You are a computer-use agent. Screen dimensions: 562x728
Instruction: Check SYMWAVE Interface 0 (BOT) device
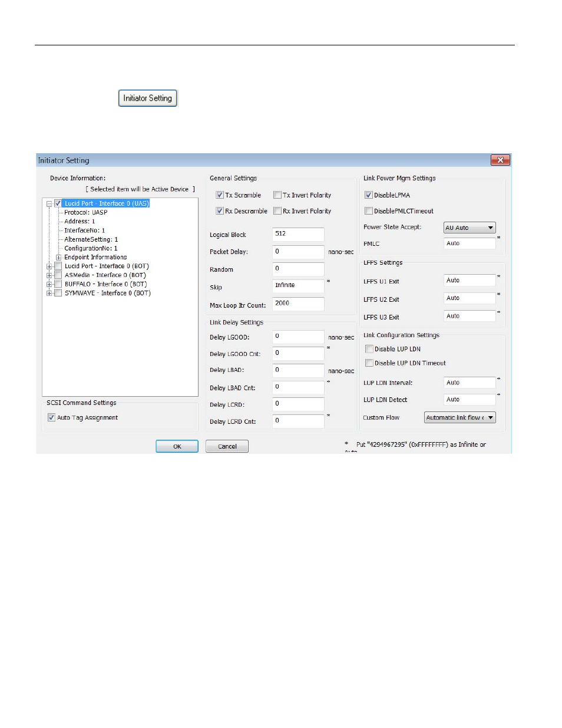pyautogui.click(x=58, y=293)
